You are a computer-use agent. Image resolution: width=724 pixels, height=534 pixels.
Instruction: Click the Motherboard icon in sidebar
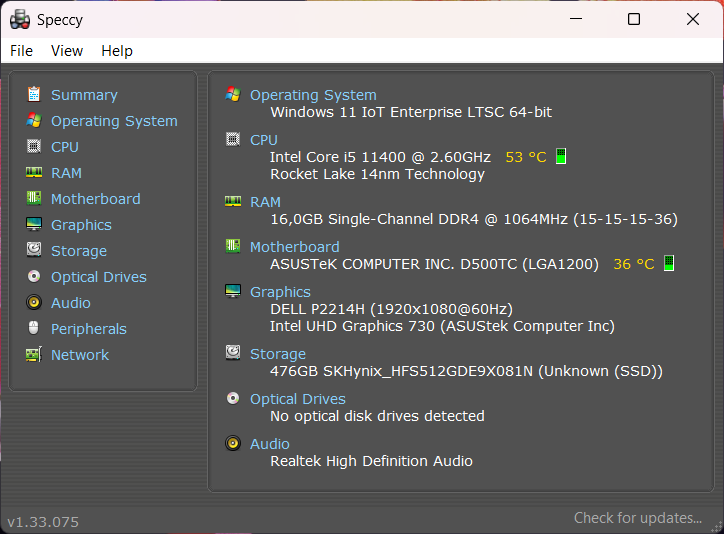[34, 198]
